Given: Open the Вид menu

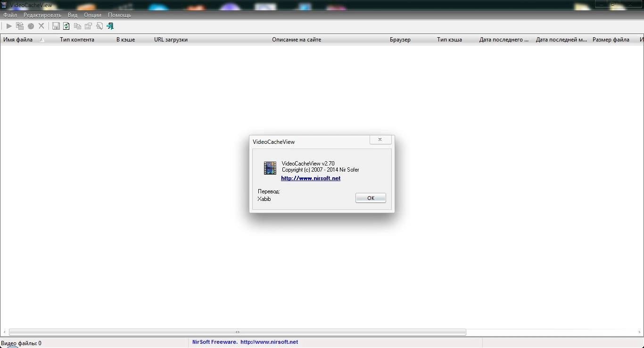Looking at the screenshot, I should click(x=73, y=15).
